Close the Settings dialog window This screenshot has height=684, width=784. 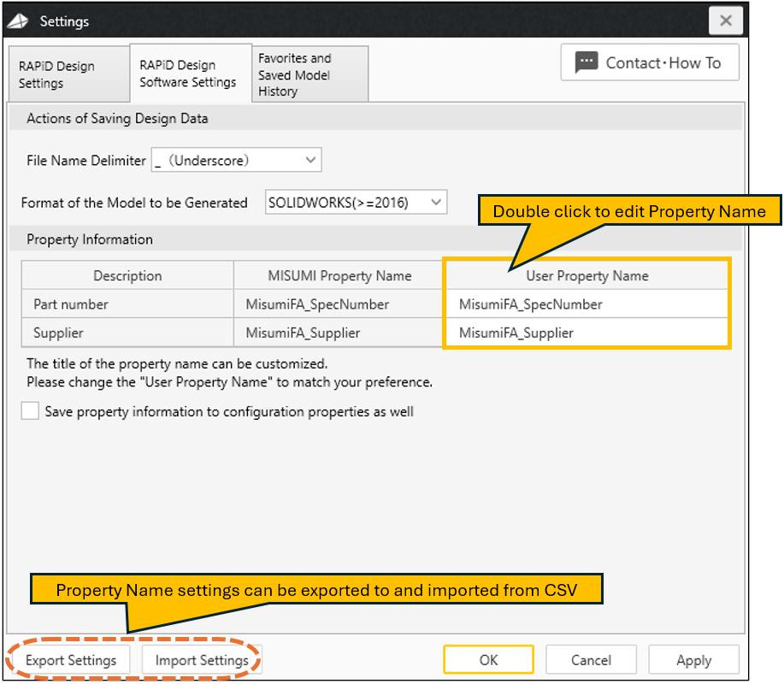pyautogui.click(x=725, y=21)
